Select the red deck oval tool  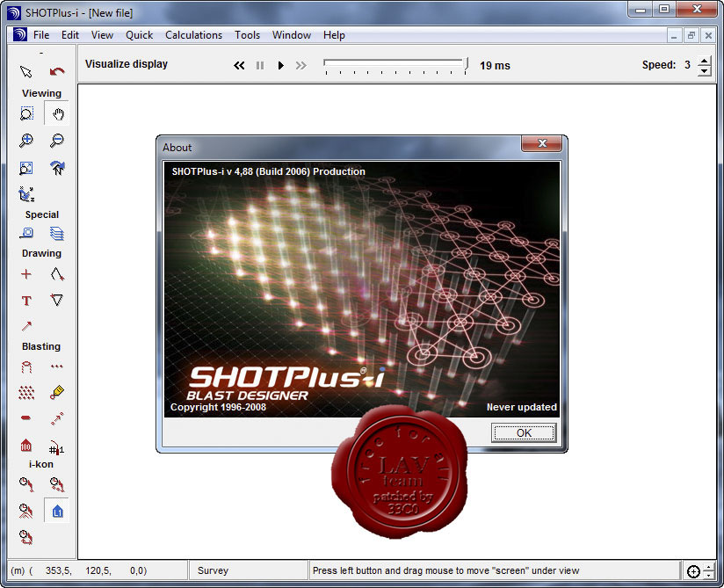coord(26,418)
